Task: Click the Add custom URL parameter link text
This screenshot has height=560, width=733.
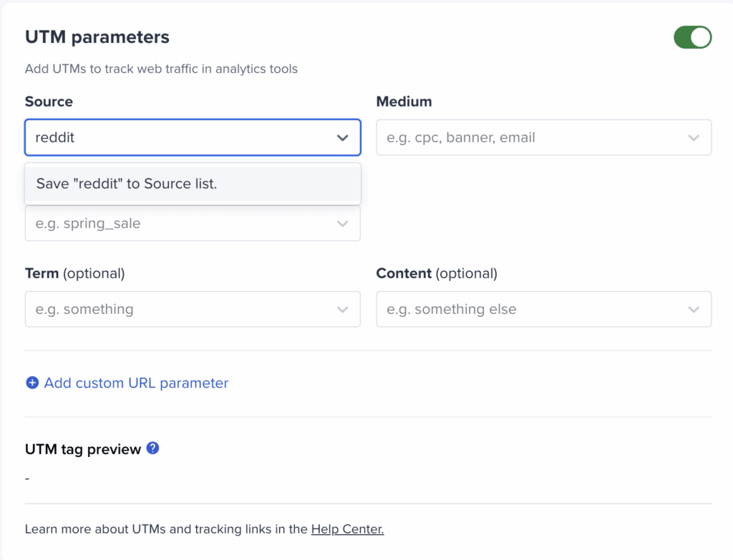Action: pyautogui.click(x=136, y=383)
